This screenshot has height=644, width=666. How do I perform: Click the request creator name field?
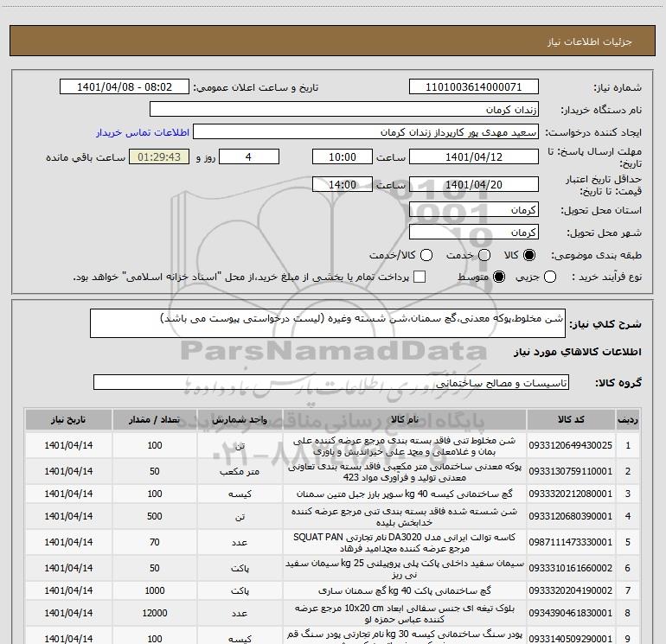(x=366, y=132)
